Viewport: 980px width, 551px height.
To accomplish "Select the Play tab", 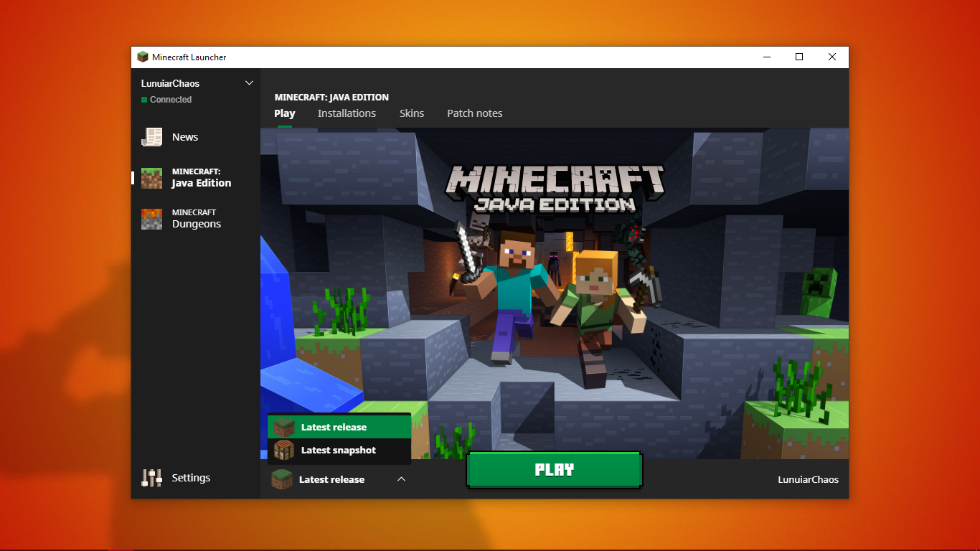I will point(285,113).
